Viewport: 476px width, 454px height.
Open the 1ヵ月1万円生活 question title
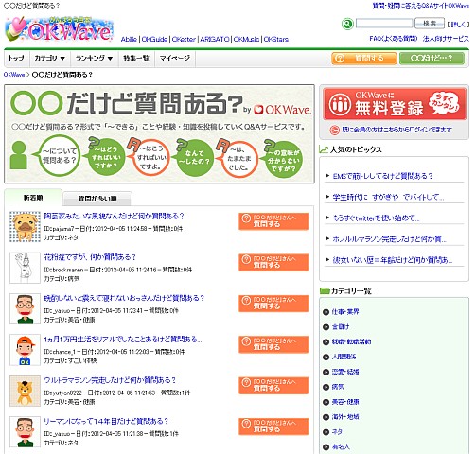[123, 340]
